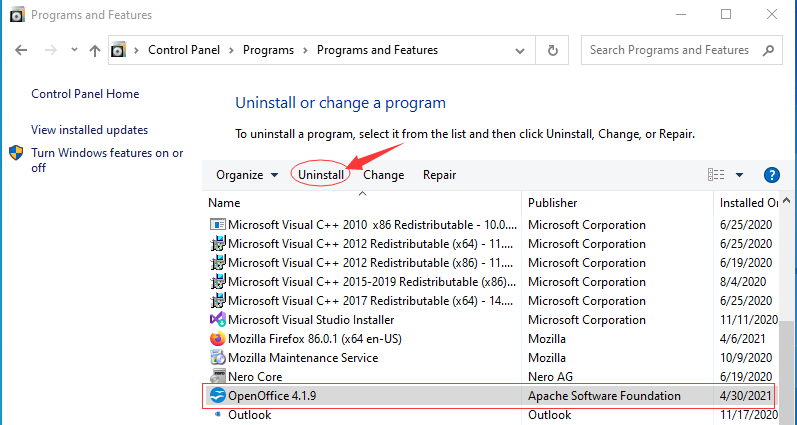The image size is (797, 425).
Task: Click the Visual C++ 2010 x86 icon
Action: pyautogui.click(x=218, y=225)
